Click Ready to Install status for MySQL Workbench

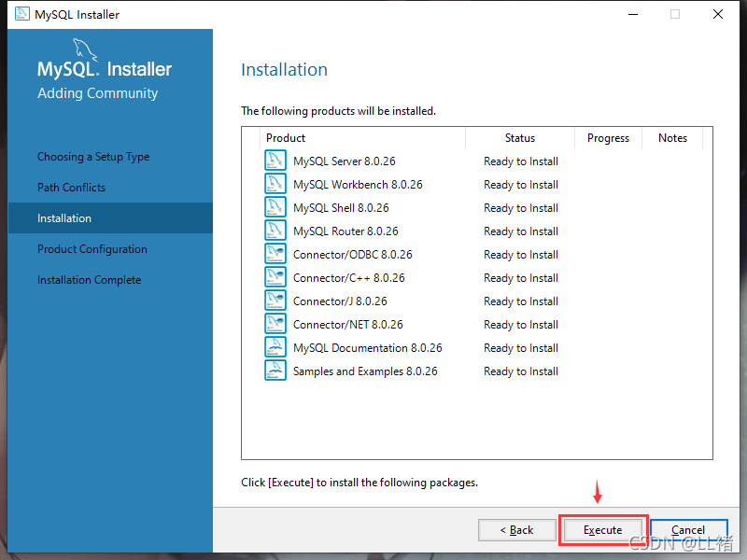coord(521,185)
